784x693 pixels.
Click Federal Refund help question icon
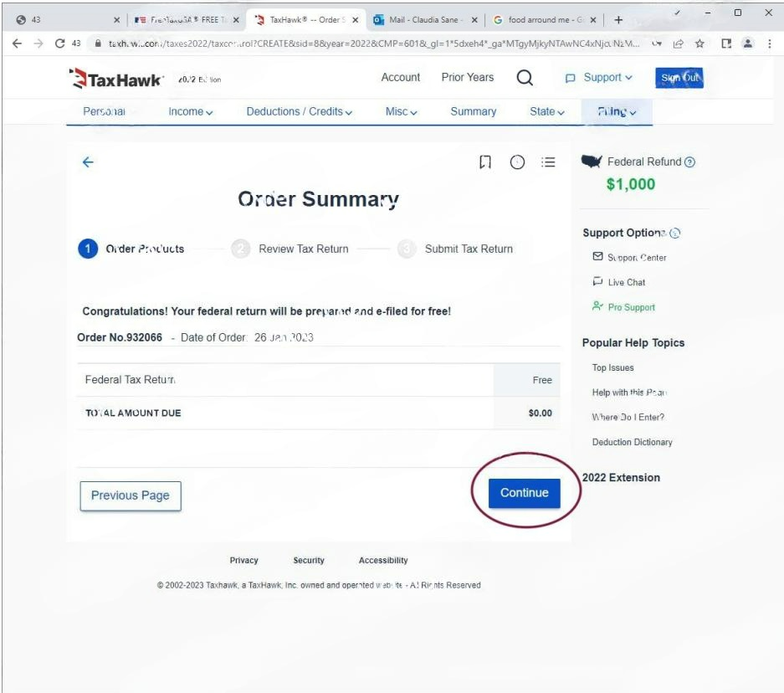(689, 162)
